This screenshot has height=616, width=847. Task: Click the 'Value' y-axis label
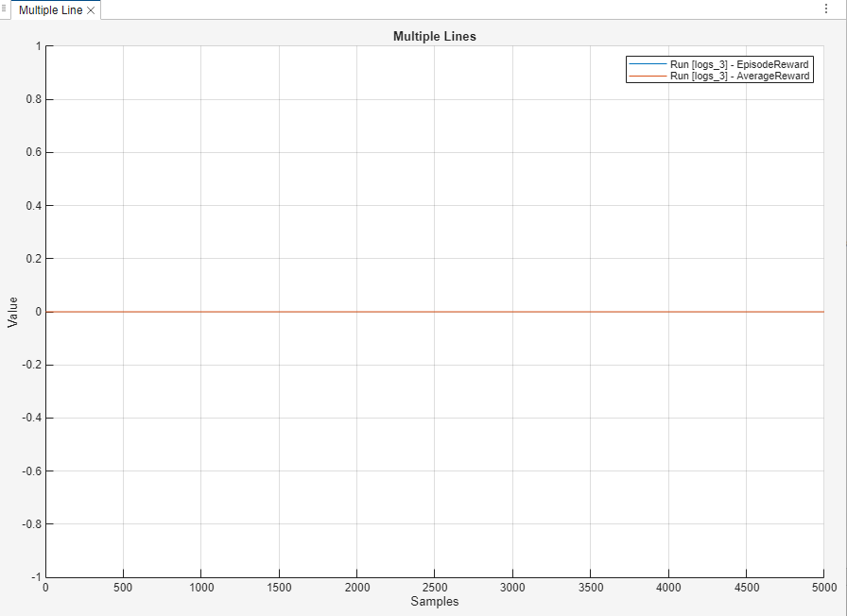coord(13,312)
